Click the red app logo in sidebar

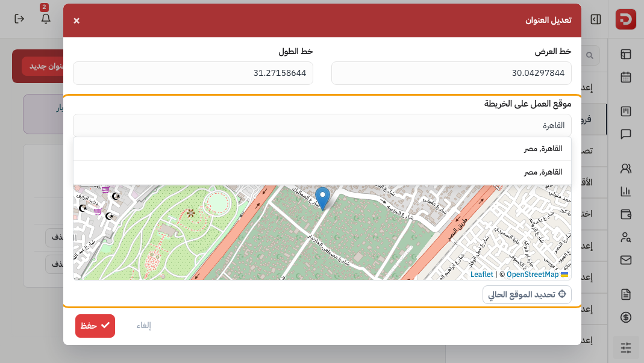point(625,19)
